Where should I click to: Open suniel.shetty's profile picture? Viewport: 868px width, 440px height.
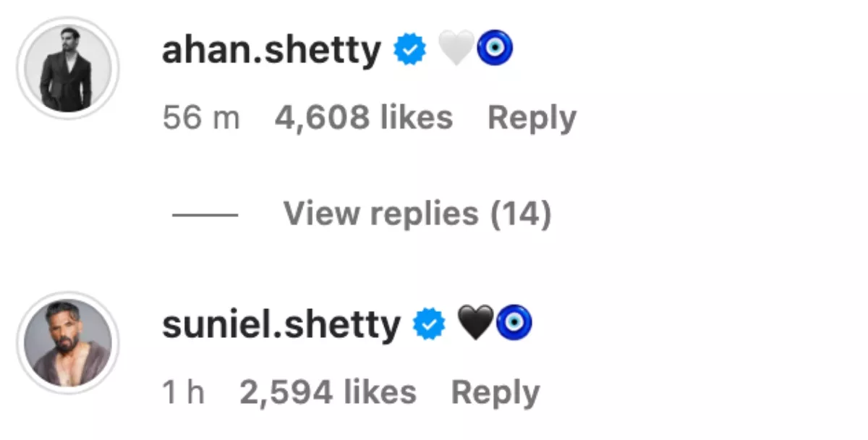[68, 344]
